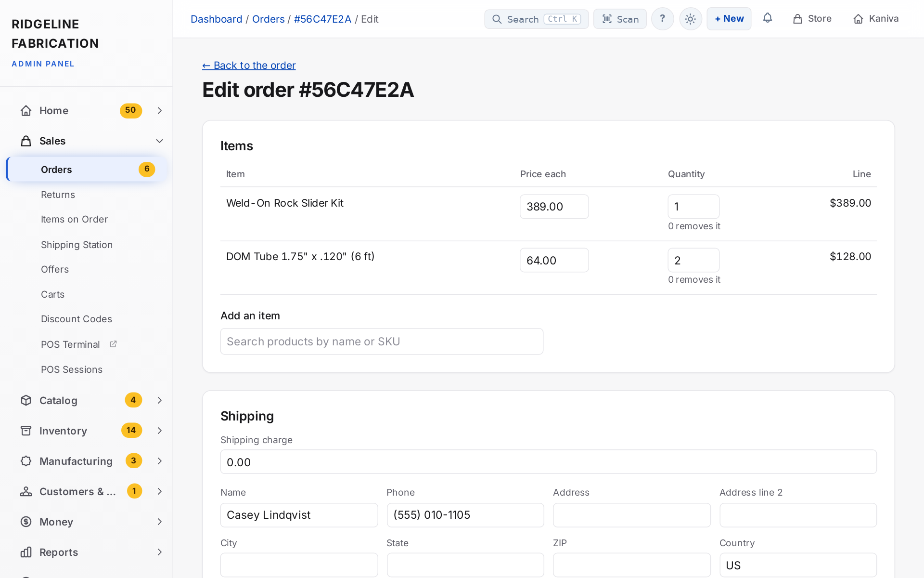Click the Scan barcode button
Screen dimensions: 924x578
620,19
